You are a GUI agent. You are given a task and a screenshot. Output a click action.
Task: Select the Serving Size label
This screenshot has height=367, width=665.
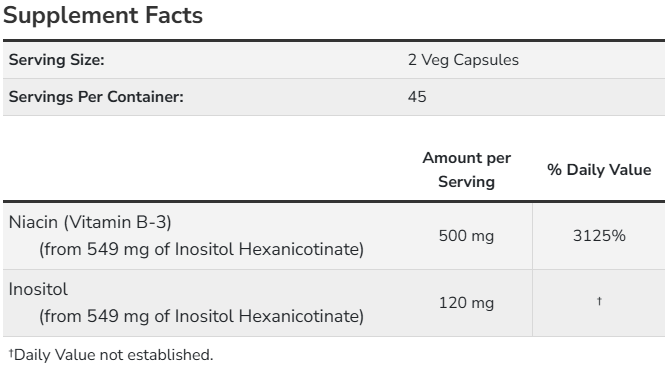[x=56, y=60]
